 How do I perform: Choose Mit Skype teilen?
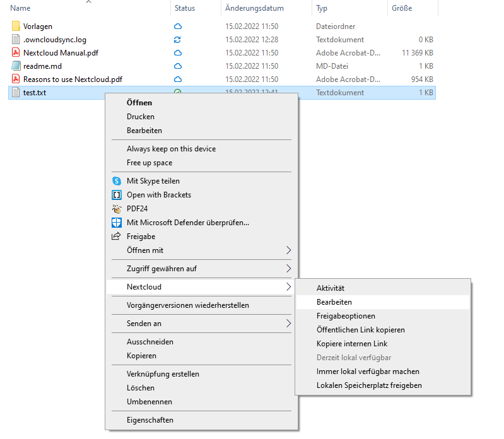coord(201,181)
